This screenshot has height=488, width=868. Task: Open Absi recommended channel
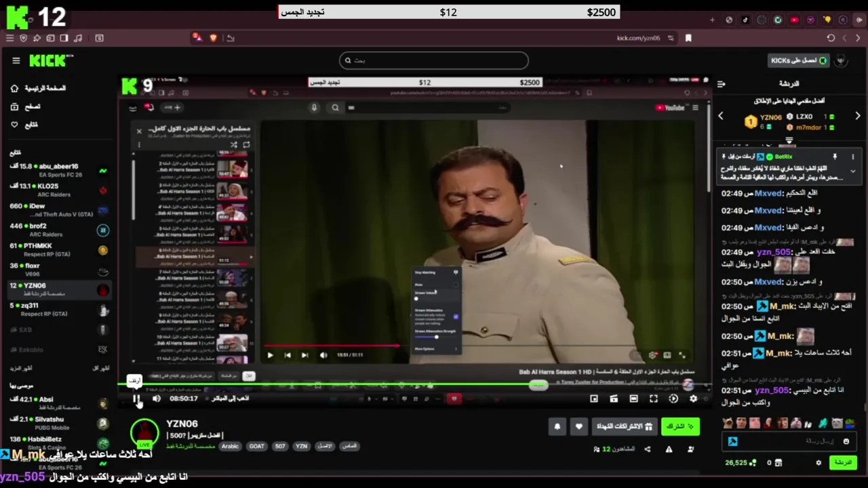point(59,403)
